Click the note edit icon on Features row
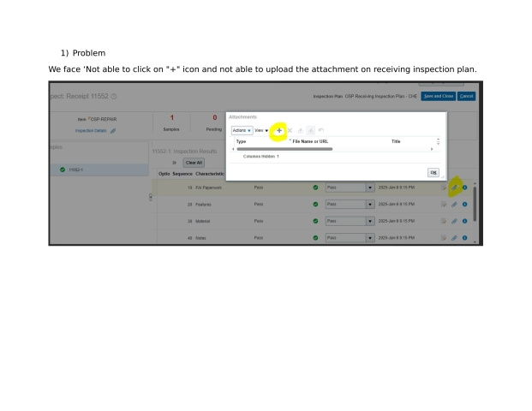 tap(444, 205)
